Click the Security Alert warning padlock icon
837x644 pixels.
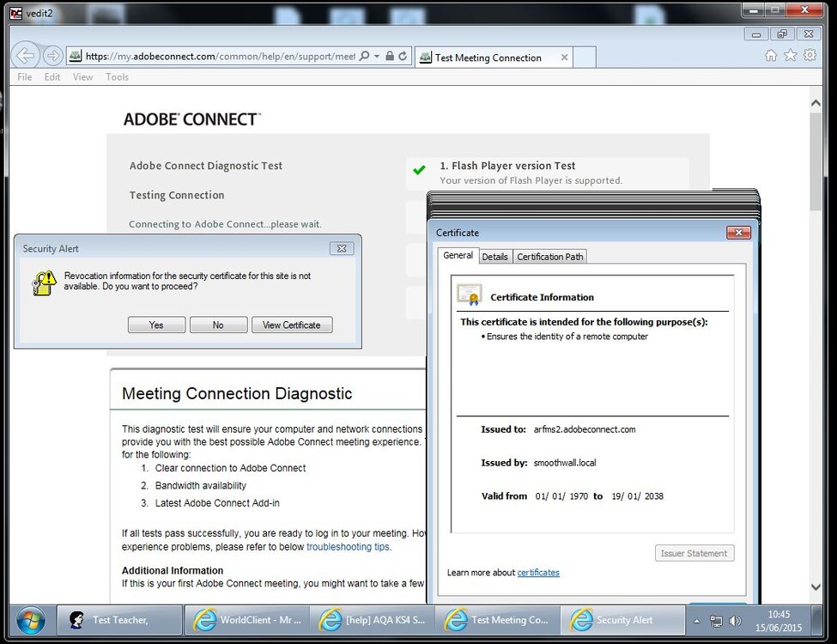(x=44, y=283)
